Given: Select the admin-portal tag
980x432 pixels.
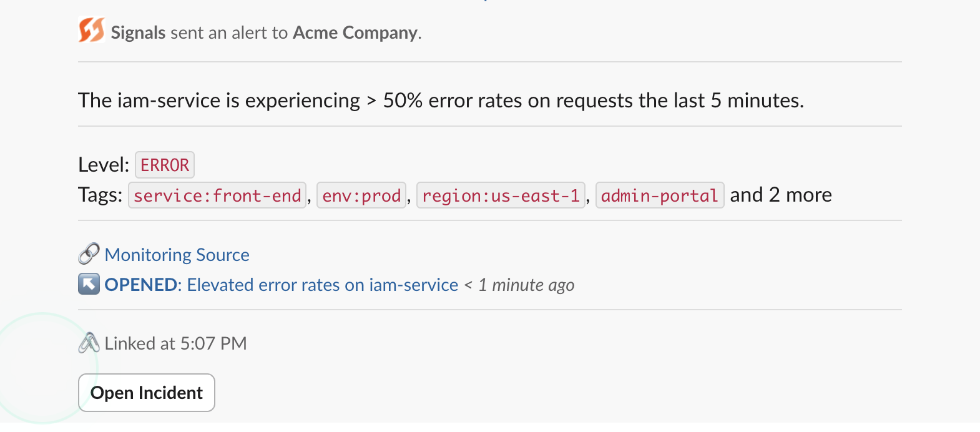Looking at the screenshot, I should tap(660, 195).
